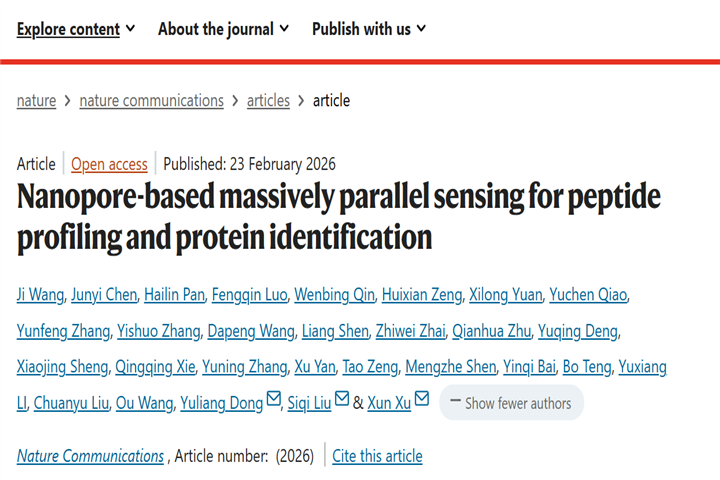Expand the Publish with us menu
Image resolution: width=720 pixels, height=480 pixels.
pyautogui.click(x=369, y=29)
